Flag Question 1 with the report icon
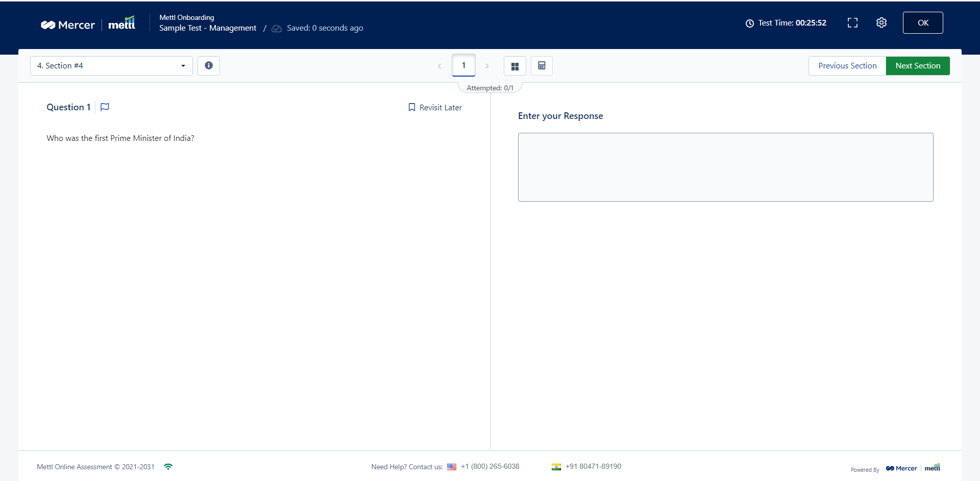 105,107
